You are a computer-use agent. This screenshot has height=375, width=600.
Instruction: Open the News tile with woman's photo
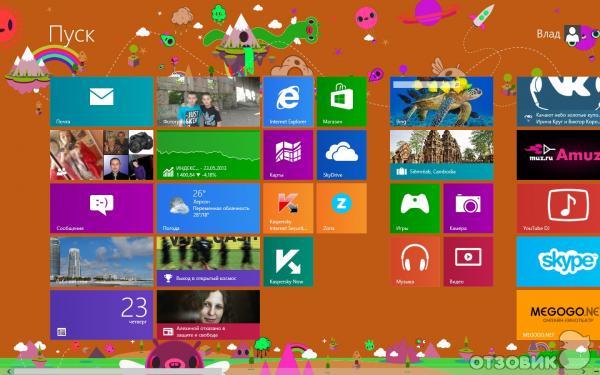(208, 315)
